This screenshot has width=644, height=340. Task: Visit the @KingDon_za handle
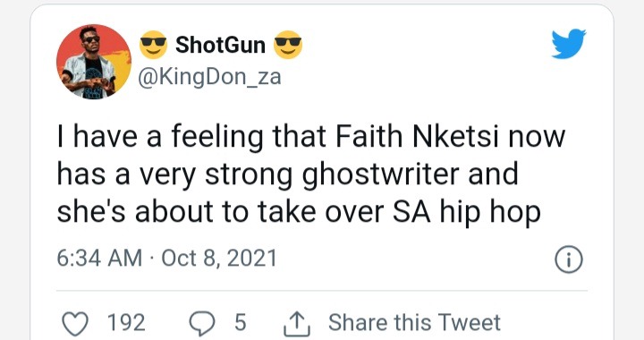coord(210,77)
